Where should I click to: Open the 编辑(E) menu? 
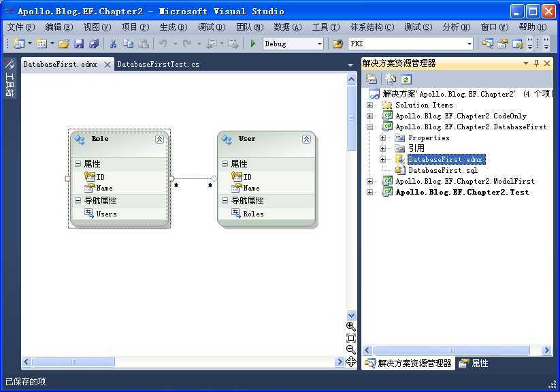(x=59, y=27)
